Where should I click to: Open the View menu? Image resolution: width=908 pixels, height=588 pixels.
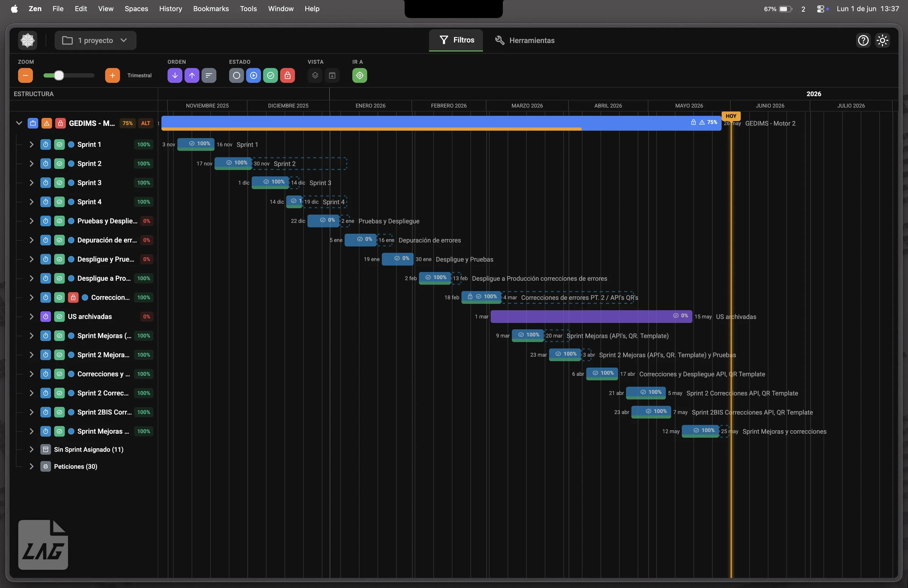[x=106, y=9]
